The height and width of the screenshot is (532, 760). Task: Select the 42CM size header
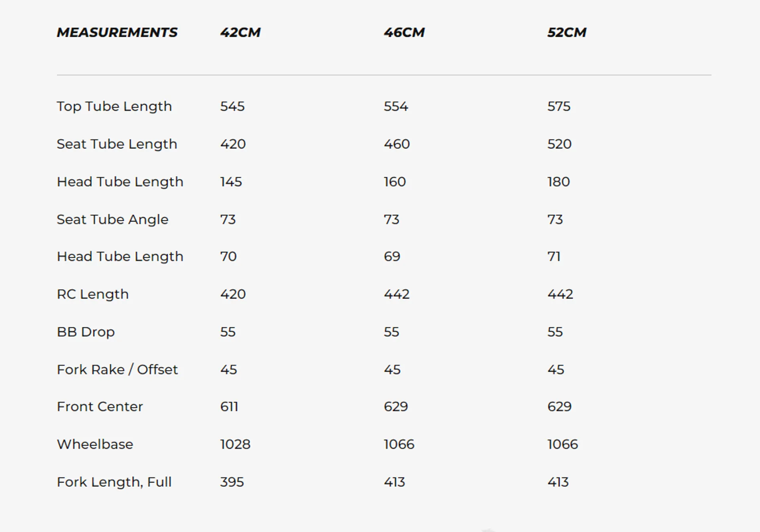[x=240, y=32]
